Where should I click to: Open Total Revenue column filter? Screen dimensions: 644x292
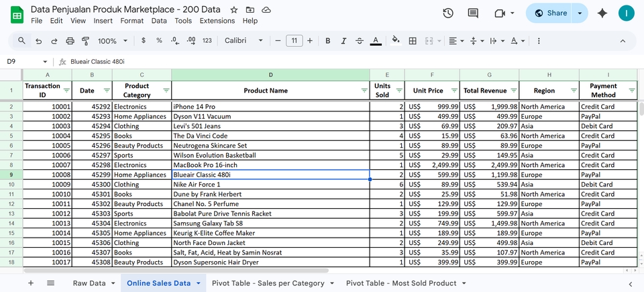click(x=514, y=91)
